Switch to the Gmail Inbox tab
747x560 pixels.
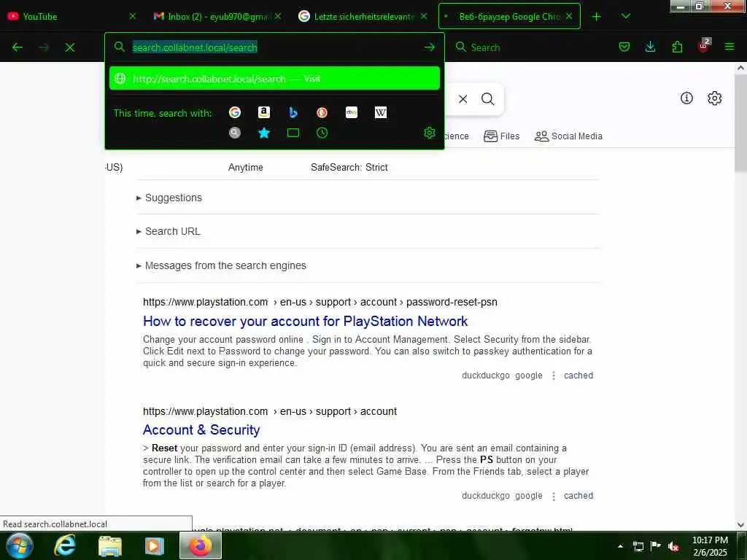pyautogui.click(x=217, y=16)
